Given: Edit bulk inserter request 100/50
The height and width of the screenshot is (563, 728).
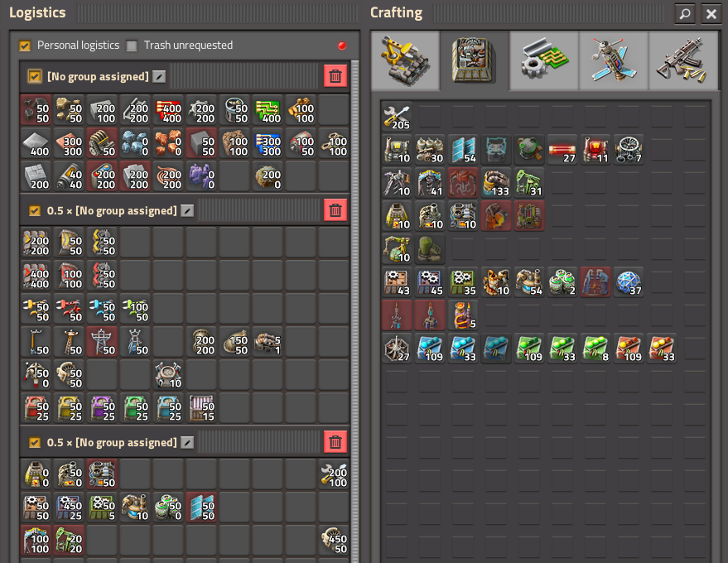Looking at the screenshot, I should point(135,309).
